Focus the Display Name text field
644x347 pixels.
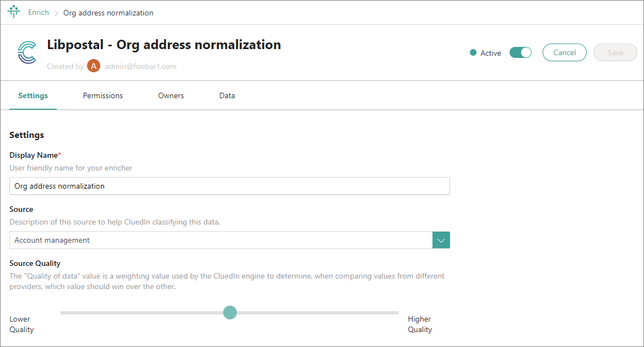pos(229,186)
